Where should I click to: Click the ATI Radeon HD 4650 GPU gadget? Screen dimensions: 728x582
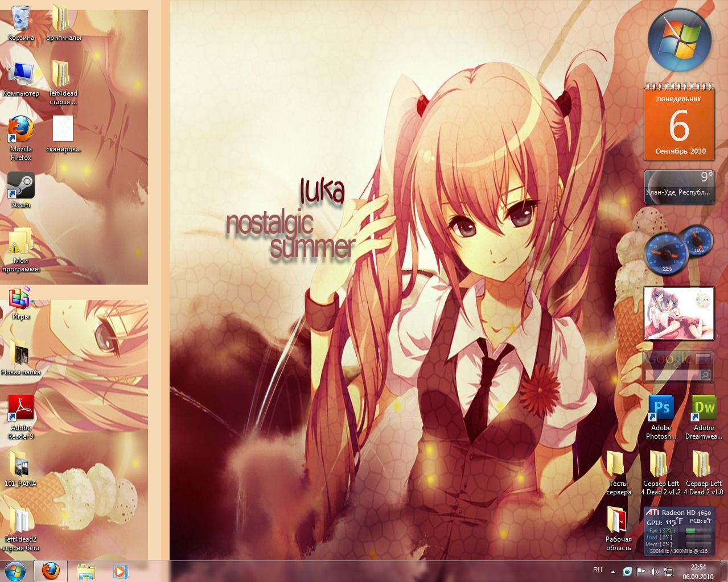click(x=678, y=531)
